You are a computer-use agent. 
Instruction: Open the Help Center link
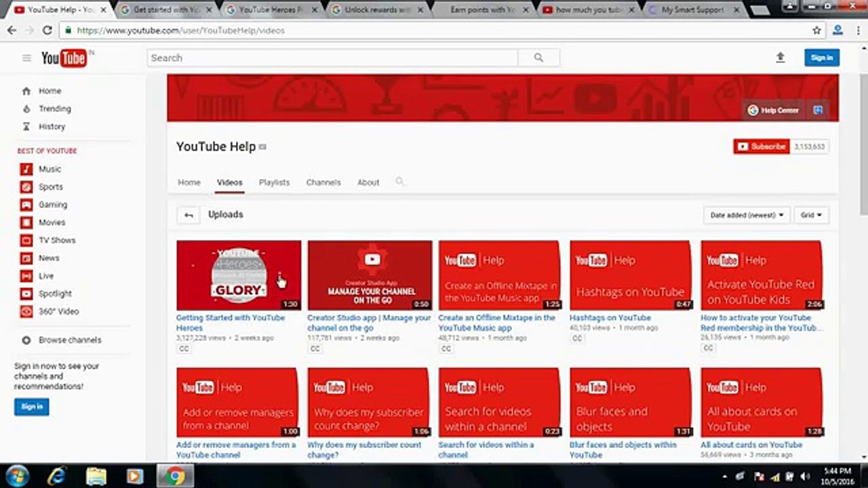772,110
